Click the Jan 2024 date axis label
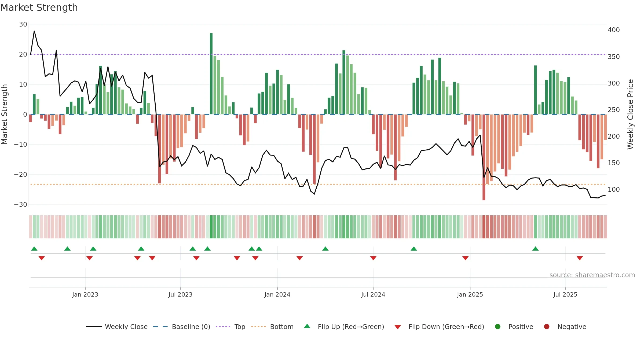Screen dimensions: 644x362 point(277,295)
